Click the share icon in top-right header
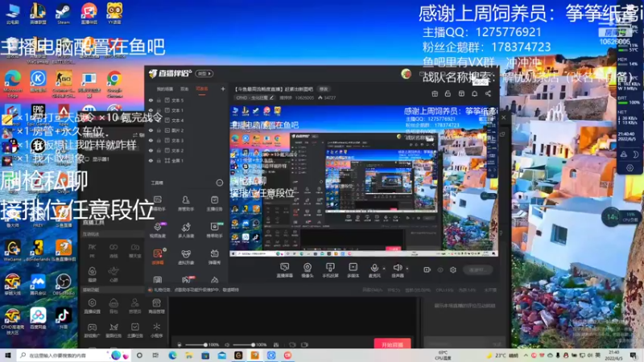The image size is (644, 362). (x=488, y=93)
